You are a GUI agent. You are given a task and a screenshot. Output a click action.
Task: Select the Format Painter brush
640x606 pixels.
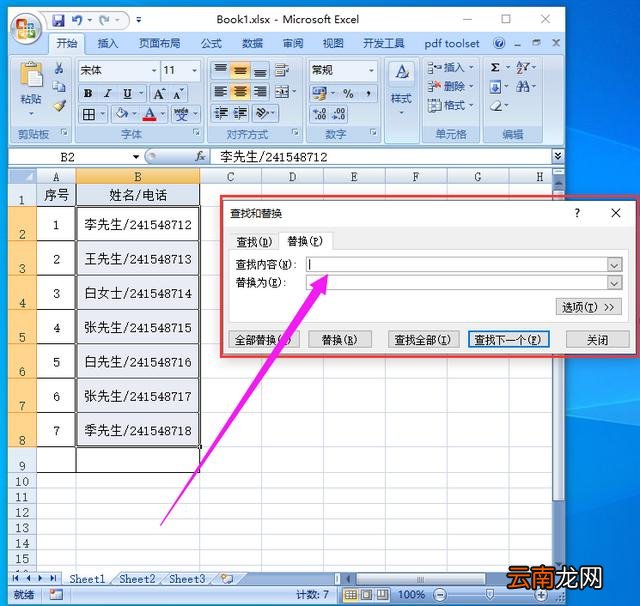[59, 105]
